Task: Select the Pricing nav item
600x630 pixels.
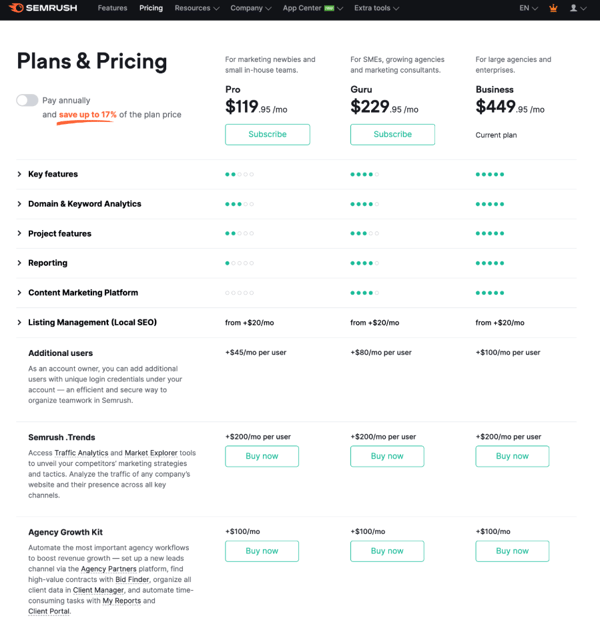Action: click(x=151, y=8)
